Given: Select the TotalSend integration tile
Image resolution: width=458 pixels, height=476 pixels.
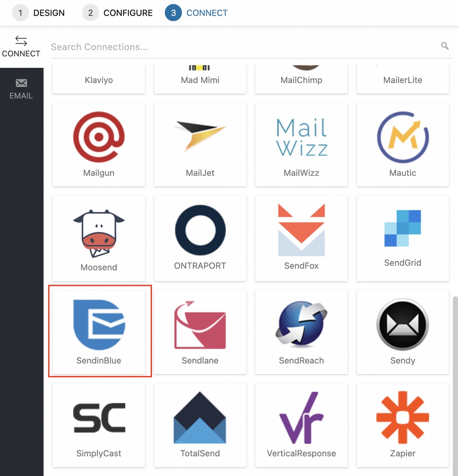Looking at the screenshot, I should tap(200, 424).
